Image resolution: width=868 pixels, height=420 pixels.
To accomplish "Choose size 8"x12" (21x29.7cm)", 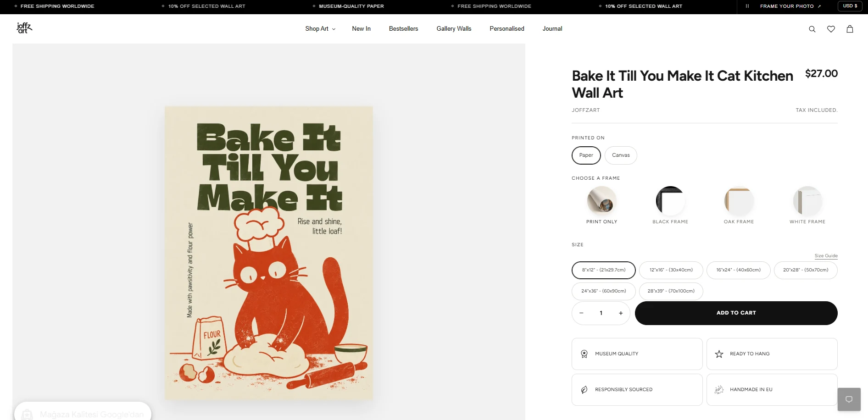I will pos(604,270).
